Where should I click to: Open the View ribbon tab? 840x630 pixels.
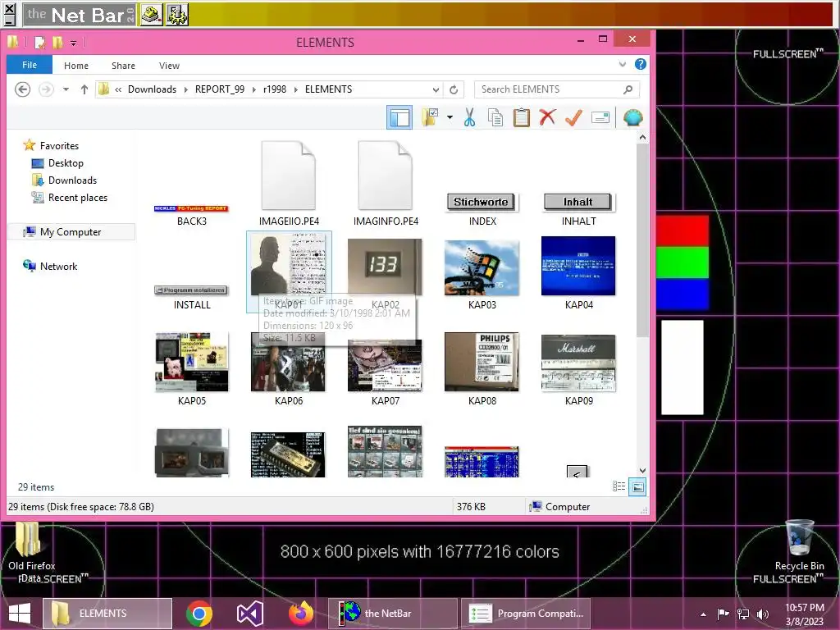[x=169, y=66]
